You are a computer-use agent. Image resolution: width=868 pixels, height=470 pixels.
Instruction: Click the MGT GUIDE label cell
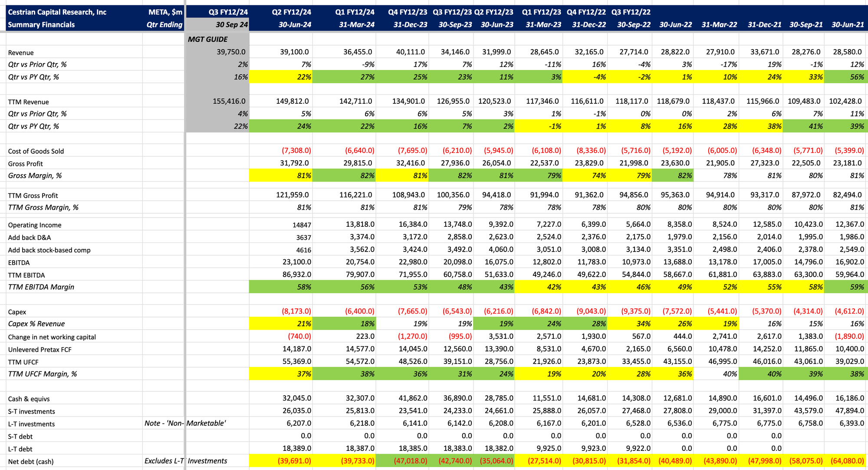[x=207, y=39]
